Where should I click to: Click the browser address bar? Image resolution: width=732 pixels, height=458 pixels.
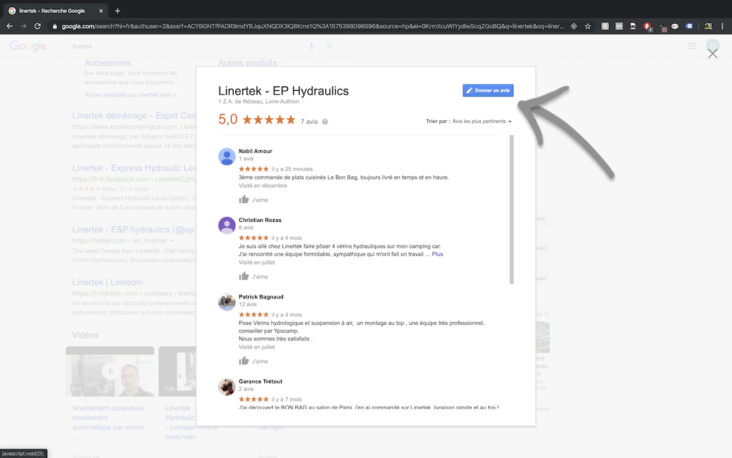pyautogui.click(x=313, y=26)
